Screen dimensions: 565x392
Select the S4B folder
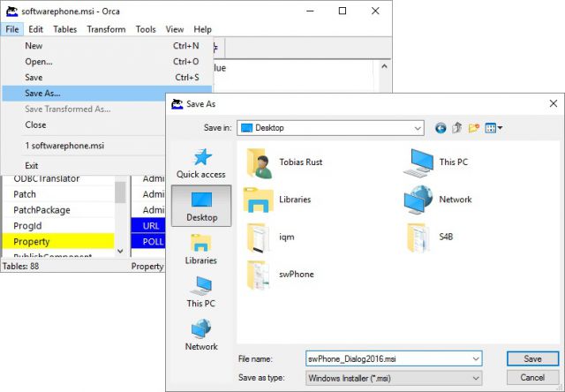click(x=430, y=237)
